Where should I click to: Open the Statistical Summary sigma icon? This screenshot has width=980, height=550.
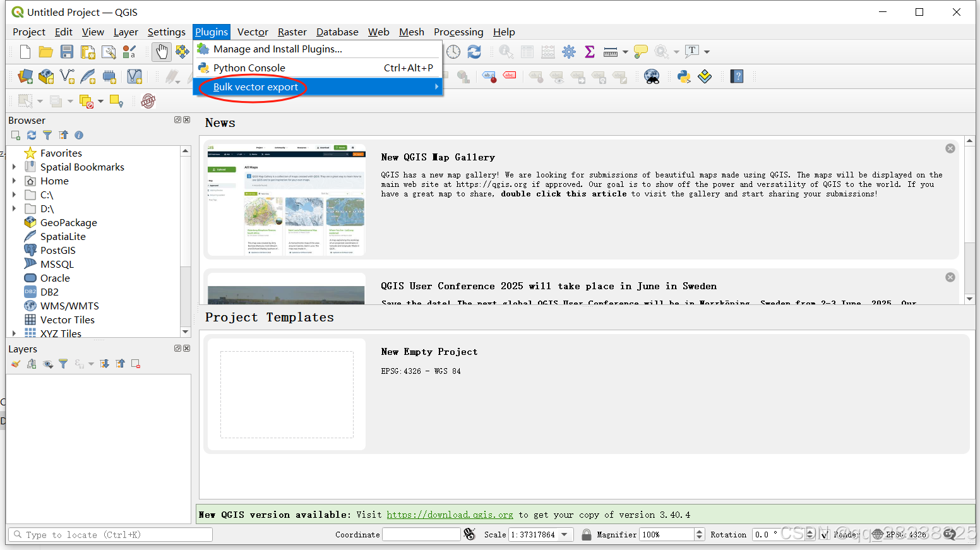(x=590, y=52)
